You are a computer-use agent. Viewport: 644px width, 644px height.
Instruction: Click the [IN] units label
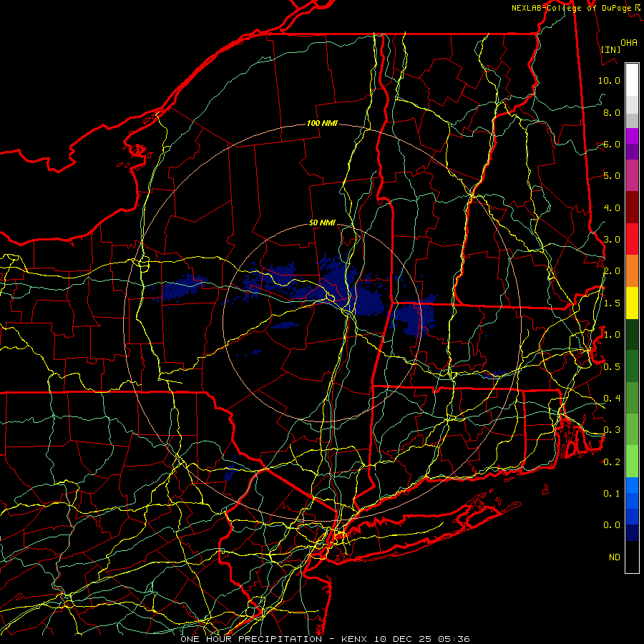pos(610,49)
